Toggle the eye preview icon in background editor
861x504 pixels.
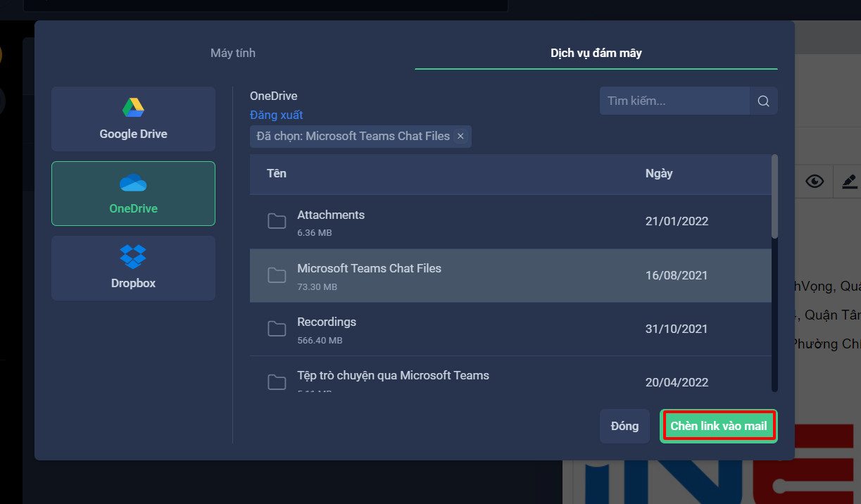coord(815,182)
